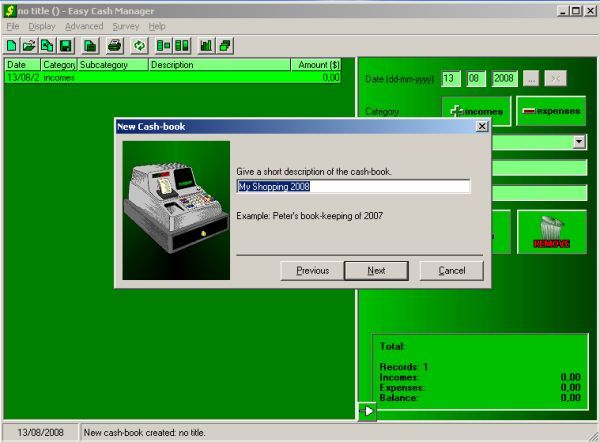Image resolution: width=600 pixels, height=443 pixels.
Task: Click the REMOVE trash can button
Action: (552, 232)
